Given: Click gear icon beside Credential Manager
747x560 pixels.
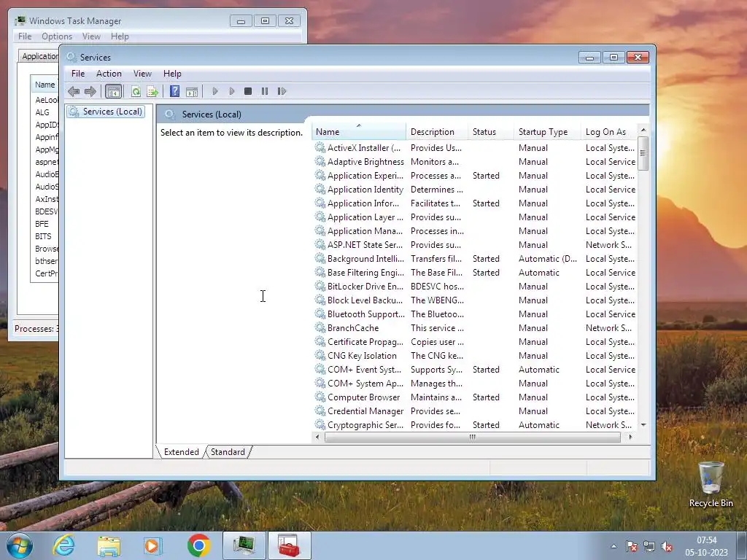Looking at the screenshot, I should [x=320, y=410].
